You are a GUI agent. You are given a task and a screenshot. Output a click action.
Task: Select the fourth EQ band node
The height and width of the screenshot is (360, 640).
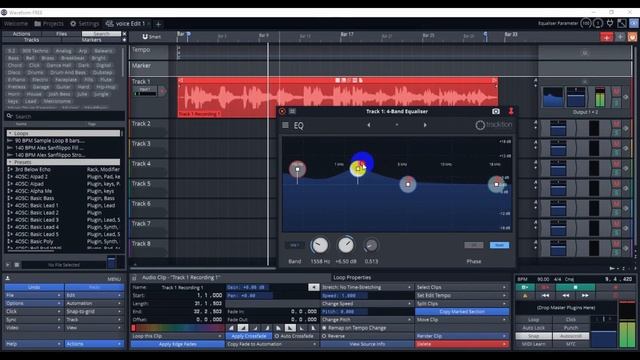tap(496, 184)
